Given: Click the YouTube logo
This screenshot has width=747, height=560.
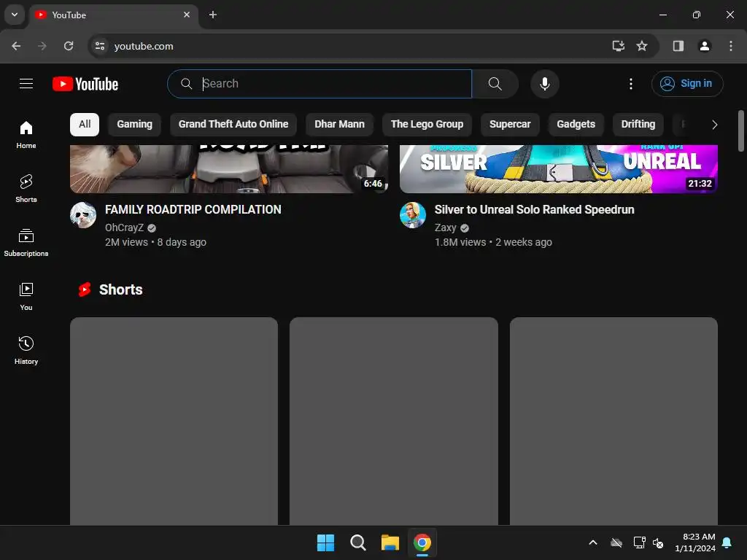Looking at the screenshot, I should [85, 84].
